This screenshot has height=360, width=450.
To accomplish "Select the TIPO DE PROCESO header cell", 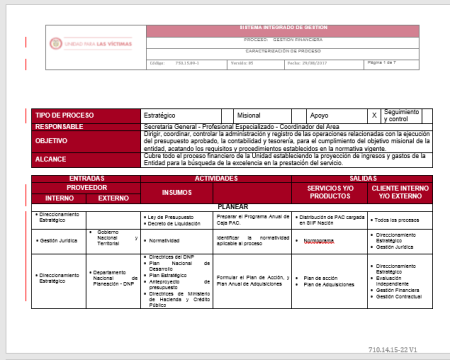I will (86, 116).
